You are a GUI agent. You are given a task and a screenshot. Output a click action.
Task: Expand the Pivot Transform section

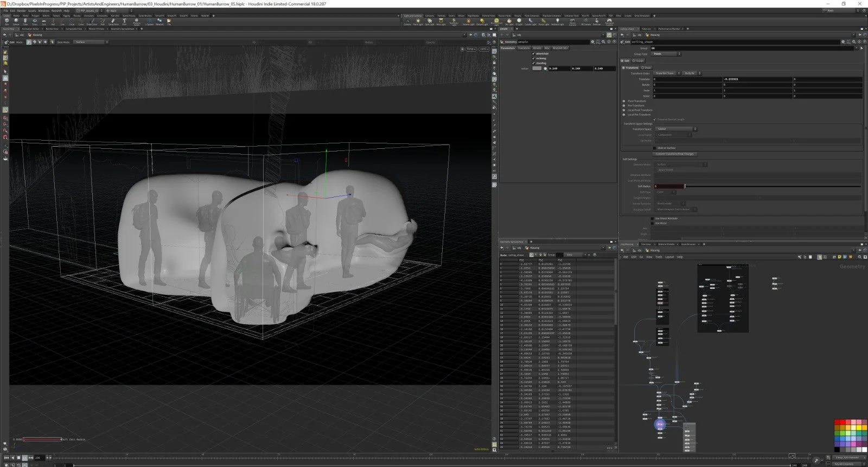[624, 101]
